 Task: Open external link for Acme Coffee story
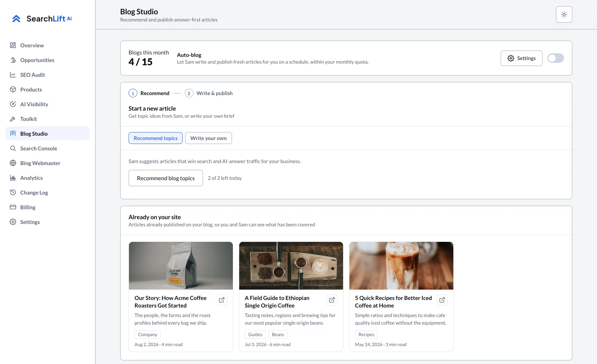(x=222, y=300)
